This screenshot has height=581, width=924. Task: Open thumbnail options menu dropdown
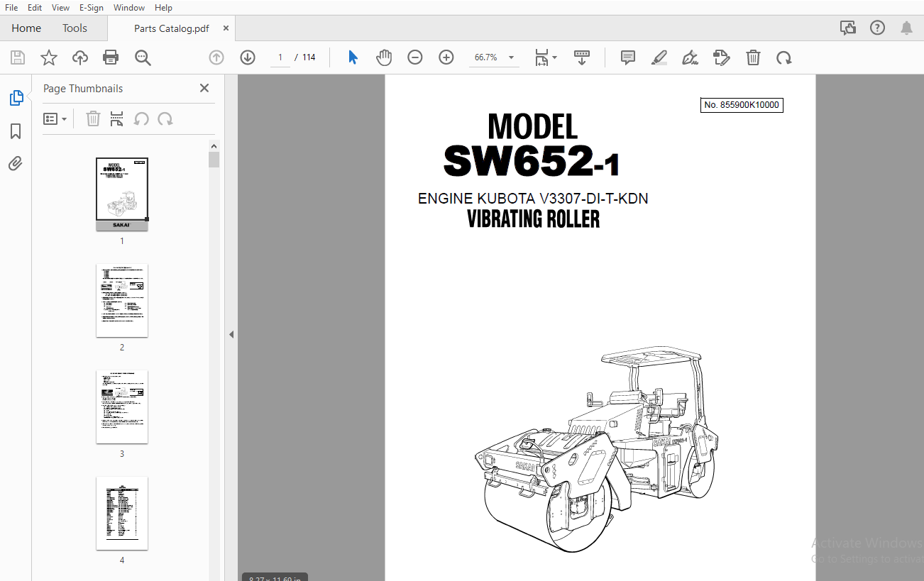pyautogui.click(x=55, y=119)
